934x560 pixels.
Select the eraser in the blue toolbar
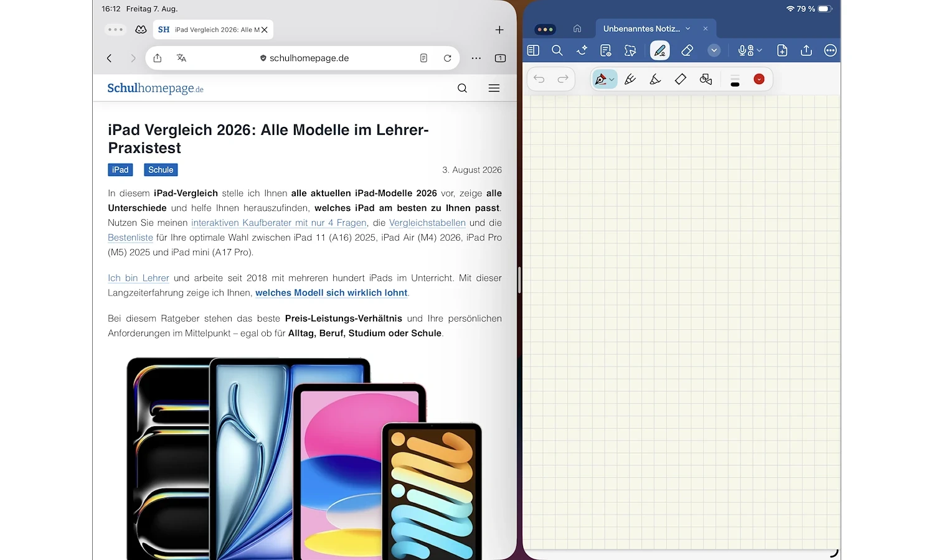point(687,50)
